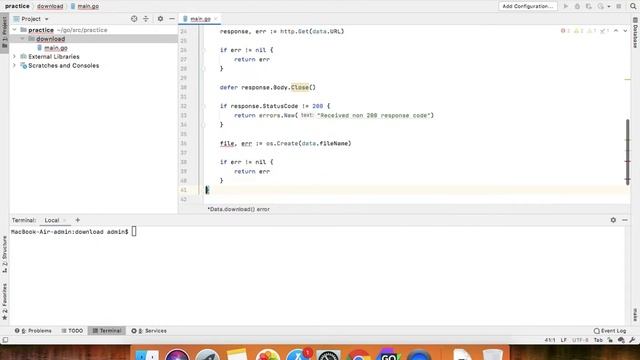This screenshot has width=640, height=360.
Task: Open GoLand from the Dock
Action: 388,355
